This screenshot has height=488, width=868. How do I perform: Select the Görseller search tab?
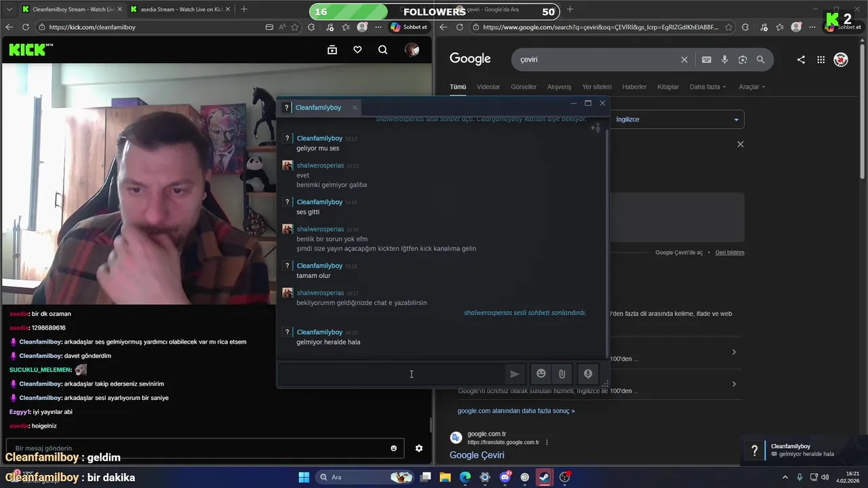pos(524,87)
